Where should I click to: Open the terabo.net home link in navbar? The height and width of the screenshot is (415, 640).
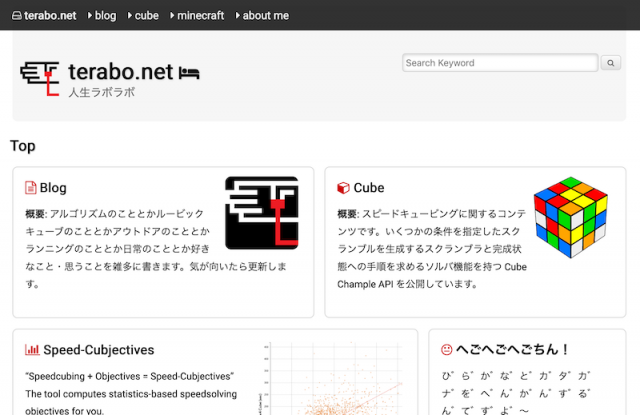click(x=44, y=16)
